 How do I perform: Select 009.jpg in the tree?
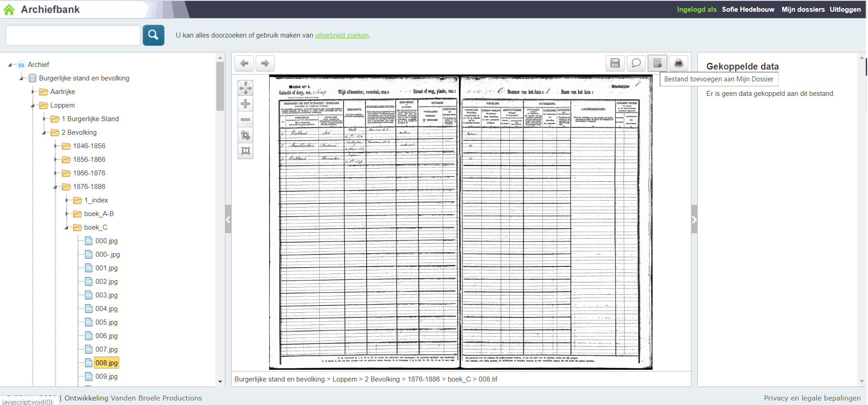(x=107, y=377)
